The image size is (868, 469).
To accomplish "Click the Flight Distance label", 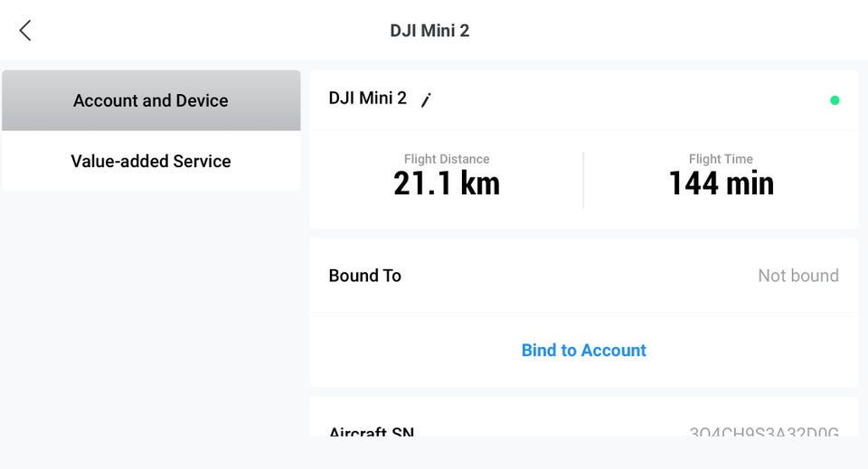I will (x=447, y=159).
